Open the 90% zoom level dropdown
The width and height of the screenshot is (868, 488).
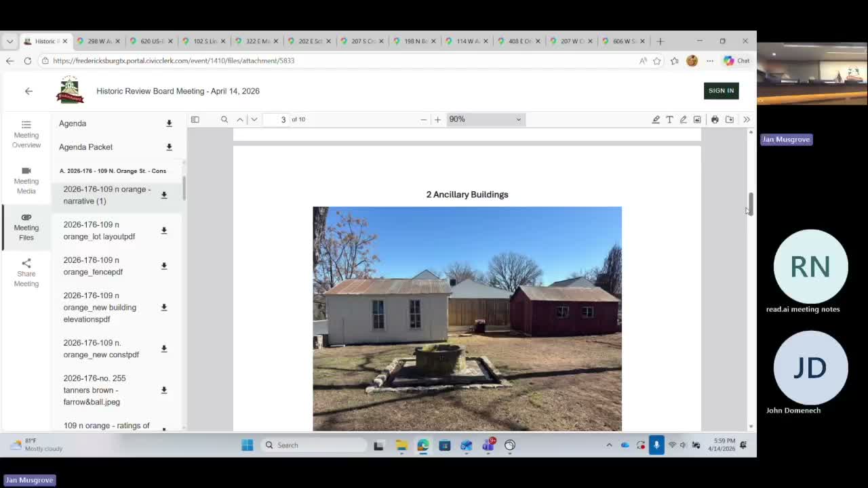point(485,119)
